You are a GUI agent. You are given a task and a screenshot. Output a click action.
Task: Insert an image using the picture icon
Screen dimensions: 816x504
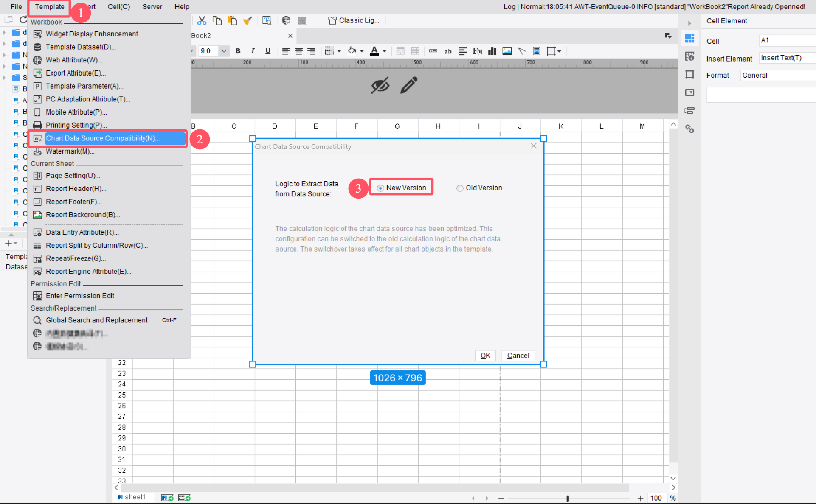(x=507, y=51)
